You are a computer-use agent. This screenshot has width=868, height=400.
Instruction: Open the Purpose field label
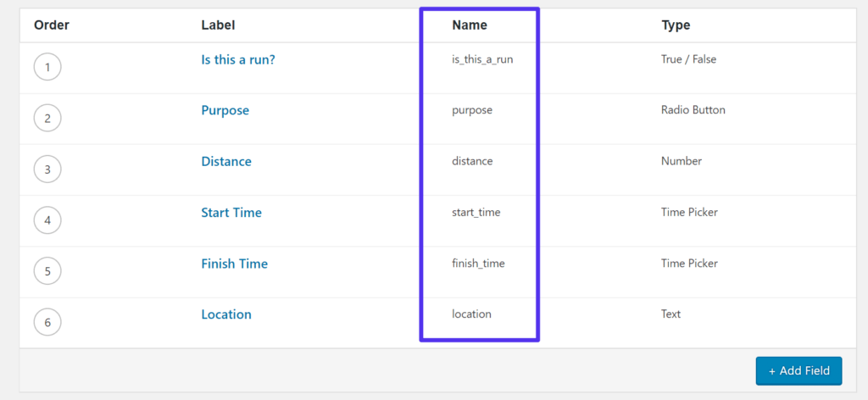[225, 110]
